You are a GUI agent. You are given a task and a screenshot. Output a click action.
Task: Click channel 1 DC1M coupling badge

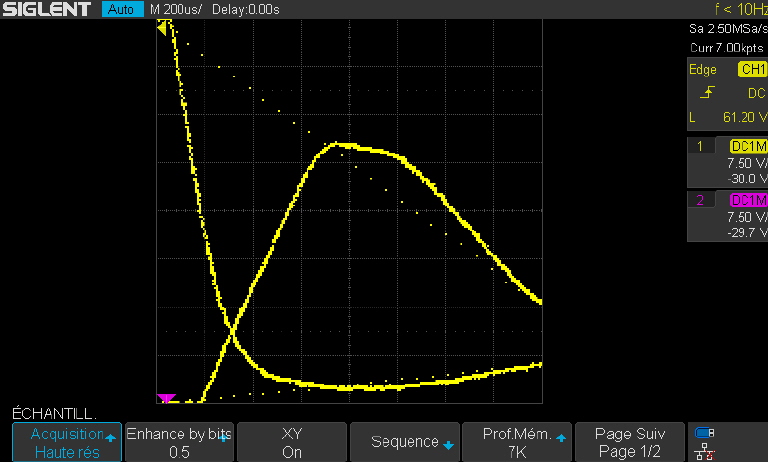click(748, 146)
